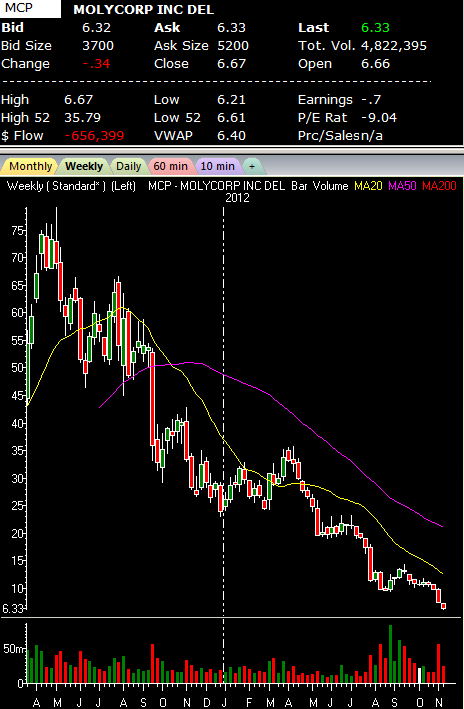Click the MOLYCORP INC DEL company title

[144, 9]
